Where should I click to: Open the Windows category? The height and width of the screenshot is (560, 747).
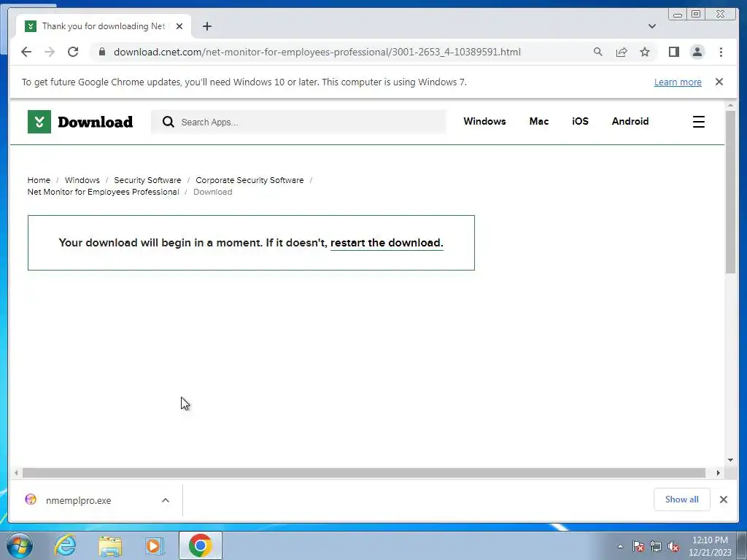[484, 122]
